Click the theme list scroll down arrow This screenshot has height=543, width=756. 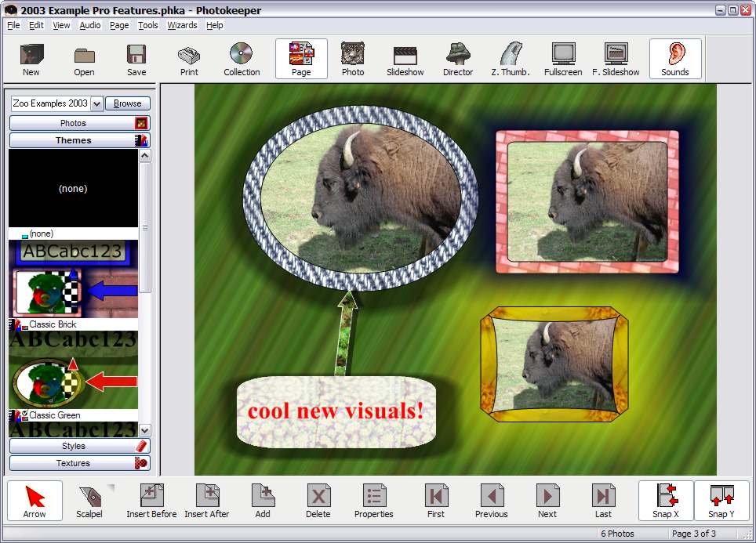coord(144,429)
